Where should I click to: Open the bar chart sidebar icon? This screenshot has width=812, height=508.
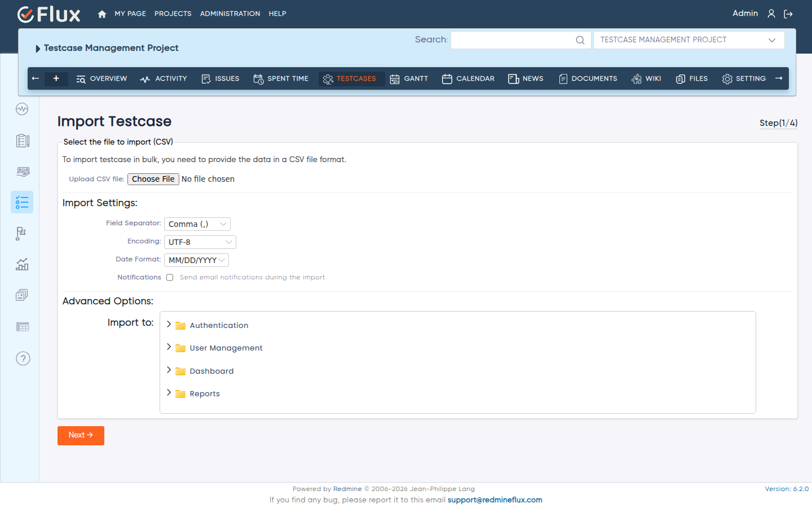22,264
